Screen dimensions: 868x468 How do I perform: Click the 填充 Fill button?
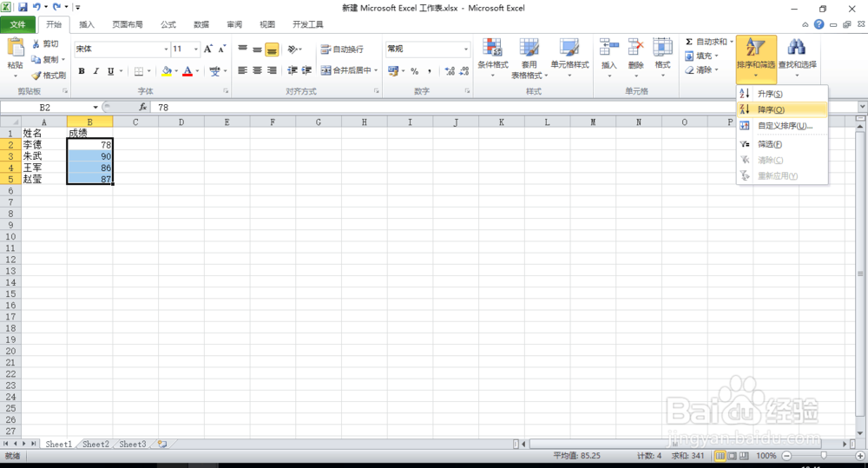(701, 56)
